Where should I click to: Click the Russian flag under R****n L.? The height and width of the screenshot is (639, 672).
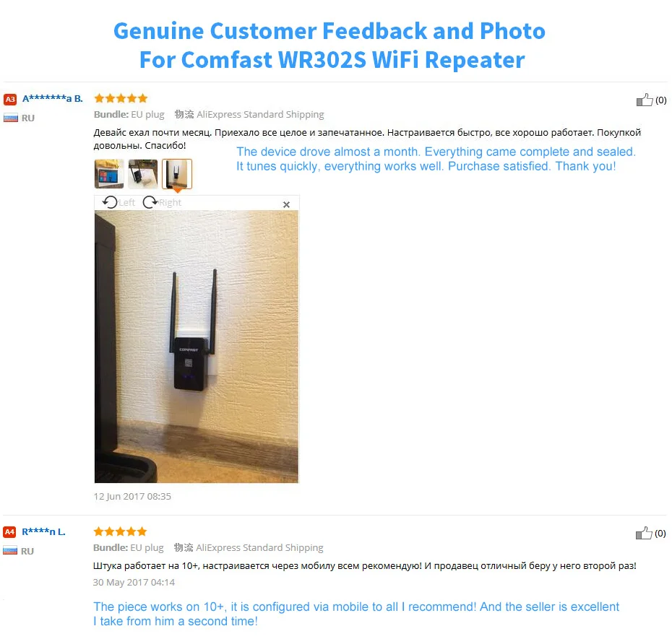(10, 550)
